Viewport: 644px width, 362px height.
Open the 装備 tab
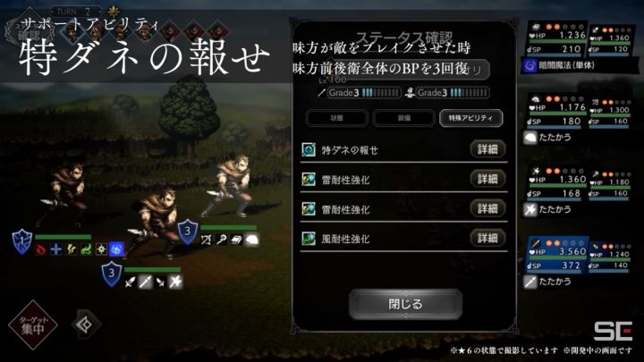[x=403, y=118]
